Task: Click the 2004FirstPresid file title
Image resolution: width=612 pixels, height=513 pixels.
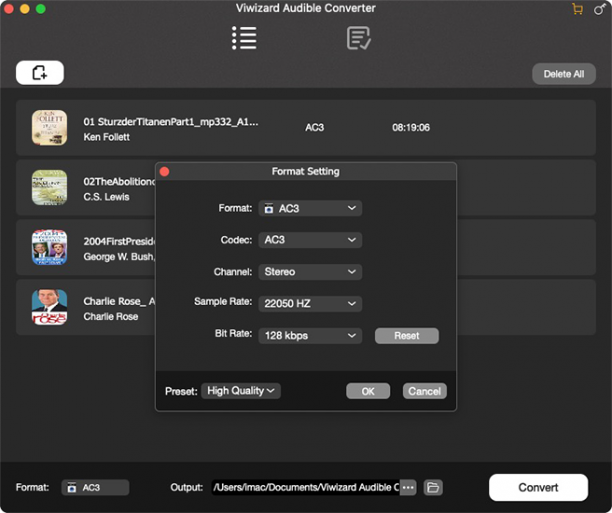Action: tap(119, 241)
